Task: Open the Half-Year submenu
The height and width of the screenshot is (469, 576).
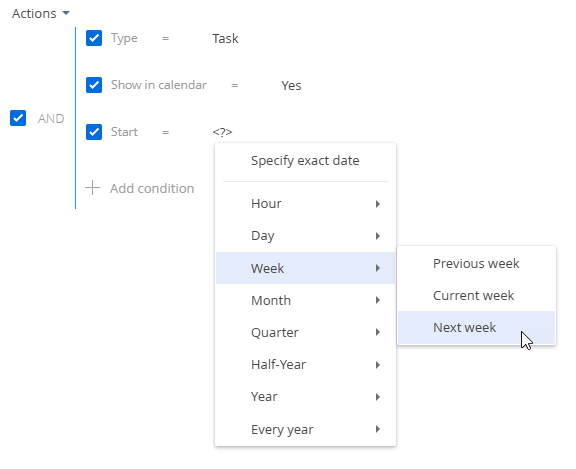Action: [305, 364]
